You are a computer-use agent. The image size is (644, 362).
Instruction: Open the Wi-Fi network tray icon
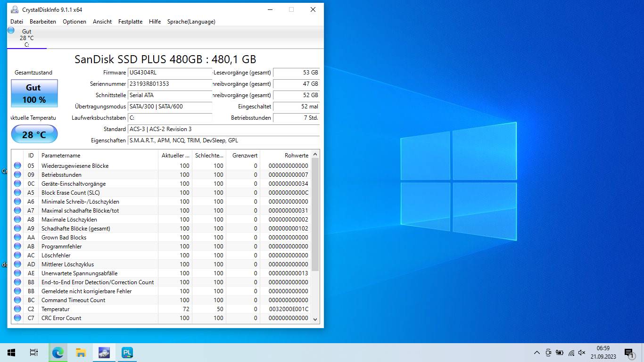pyautogui.click(x=571, y=353)
